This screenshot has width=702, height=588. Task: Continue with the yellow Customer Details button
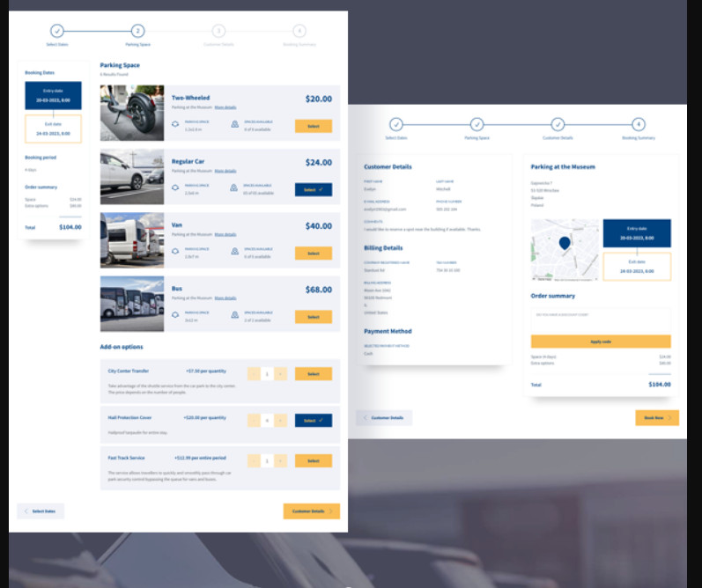tap(312, 511)
